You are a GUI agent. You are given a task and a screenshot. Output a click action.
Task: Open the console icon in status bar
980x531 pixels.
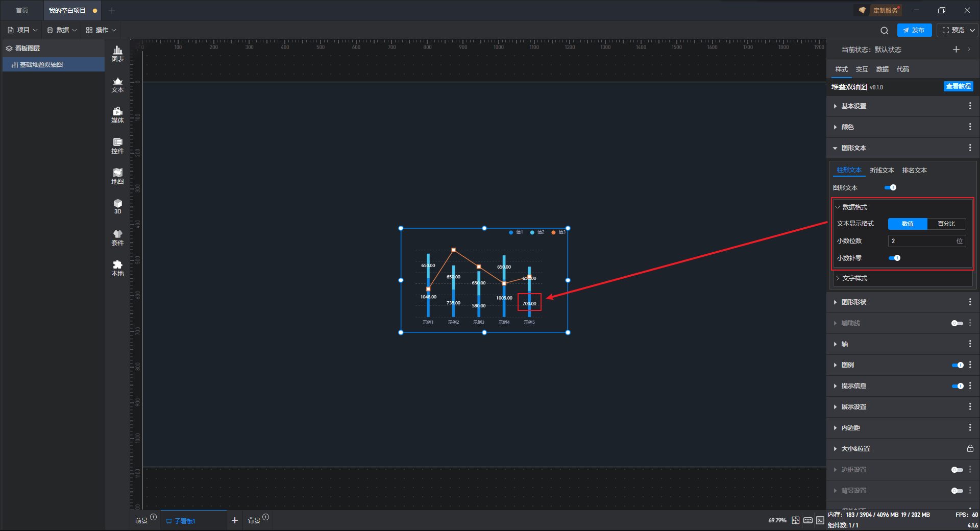tap(820, 520)
